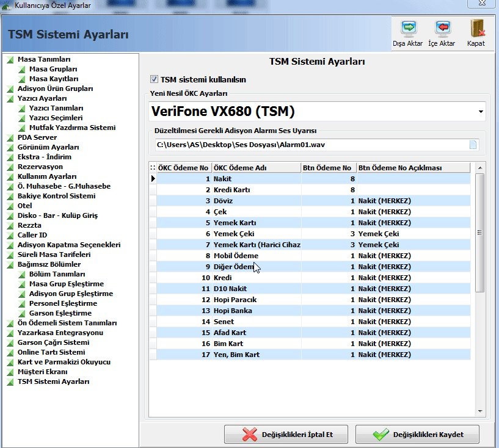The image size is (499, 448).
Task: Click the green icon next to Rezervasyon
Action: [10, 167]
